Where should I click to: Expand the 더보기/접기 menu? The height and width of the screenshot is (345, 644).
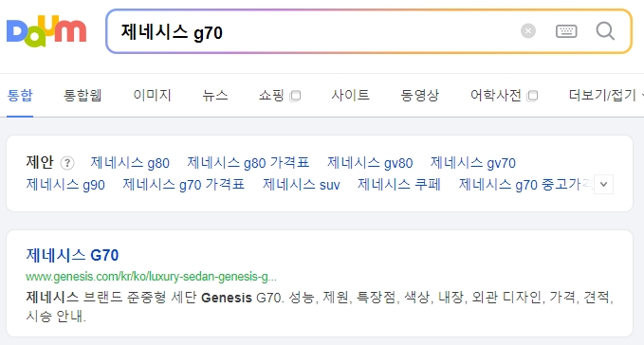click(x=605, y=95)
